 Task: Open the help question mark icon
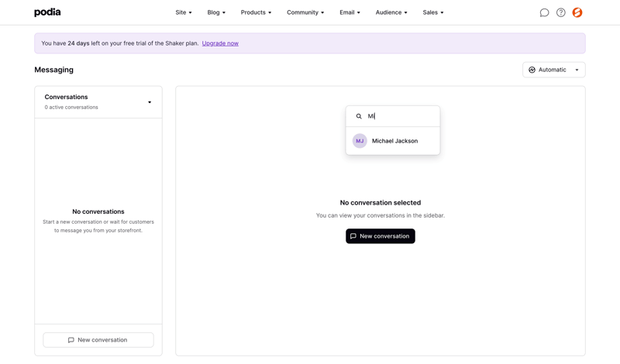point(560,12)
